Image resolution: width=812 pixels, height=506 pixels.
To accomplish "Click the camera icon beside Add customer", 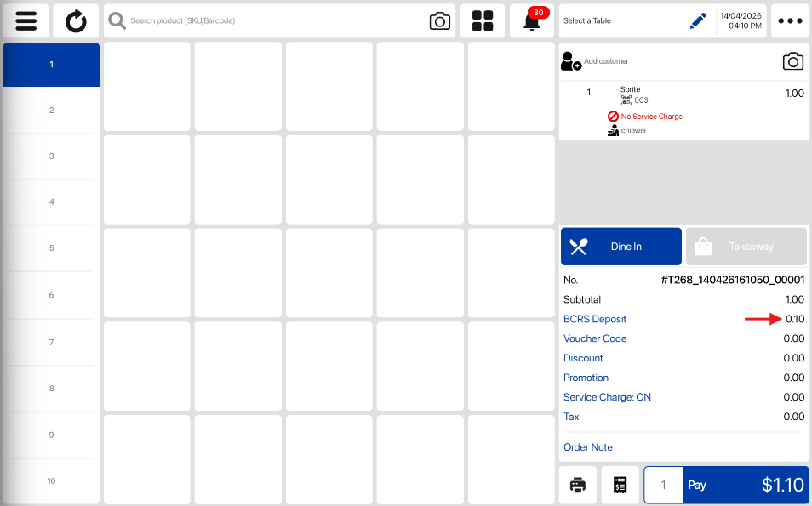I will (x=792, y=61).
